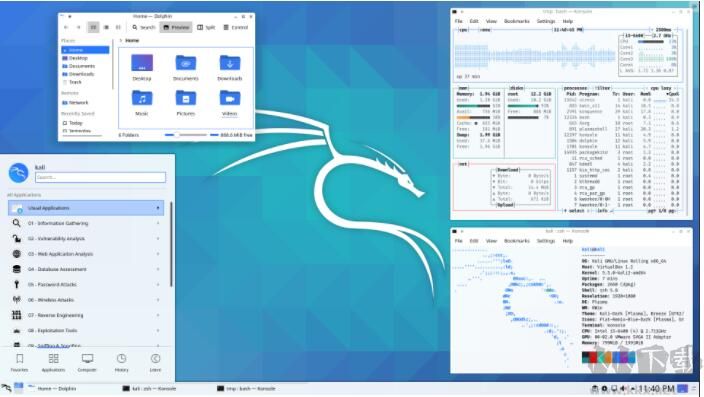Open History tab in launcher

click(x=121, y=363)
